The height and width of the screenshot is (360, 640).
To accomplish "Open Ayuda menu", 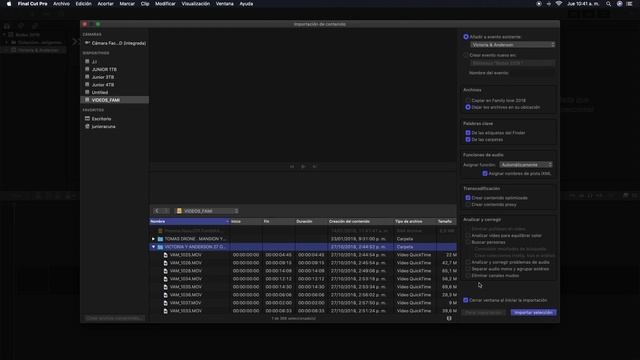I will pos(246,4).
